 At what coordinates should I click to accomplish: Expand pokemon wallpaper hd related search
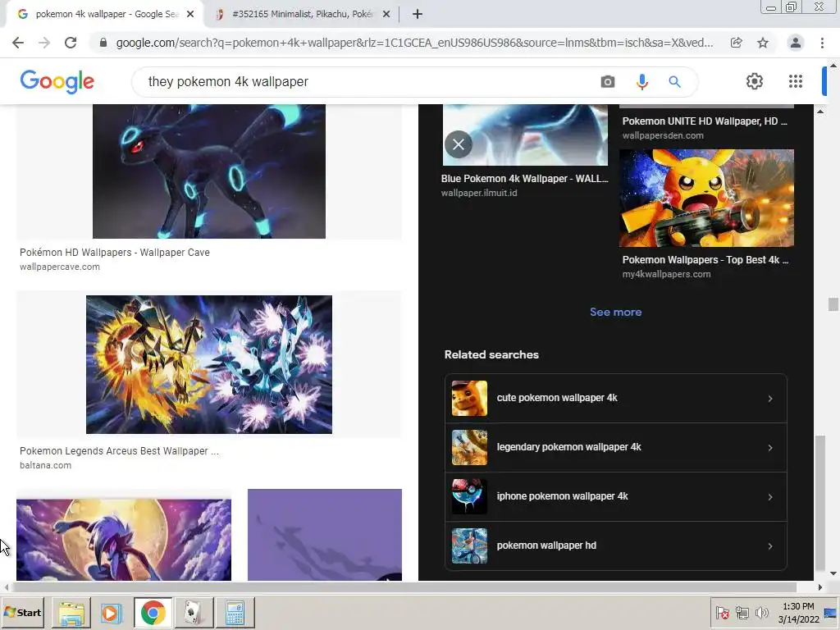pos(615,546)
